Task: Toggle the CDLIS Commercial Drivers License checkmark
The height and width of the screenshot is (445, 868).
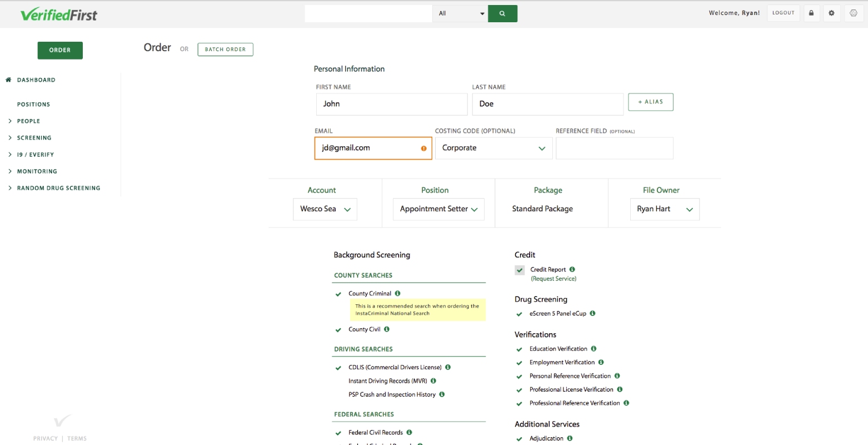Action: [x=338, y=368]
